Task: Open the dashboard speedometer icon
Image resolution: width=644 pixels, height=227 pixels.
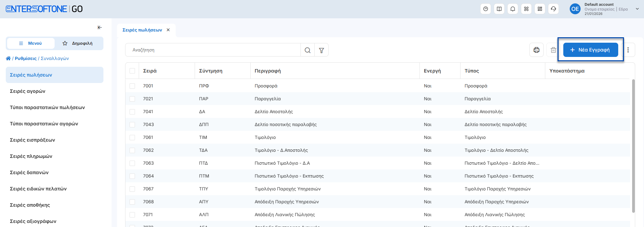Action: (x=486, y=9)
